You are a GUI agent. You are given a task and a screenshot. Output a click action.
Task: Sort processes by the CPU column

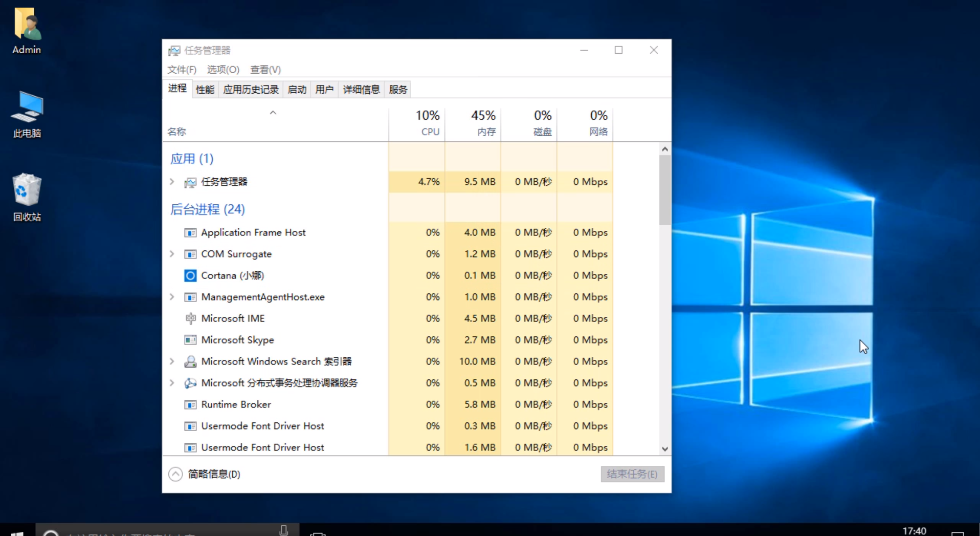click(x=428, y=123)
